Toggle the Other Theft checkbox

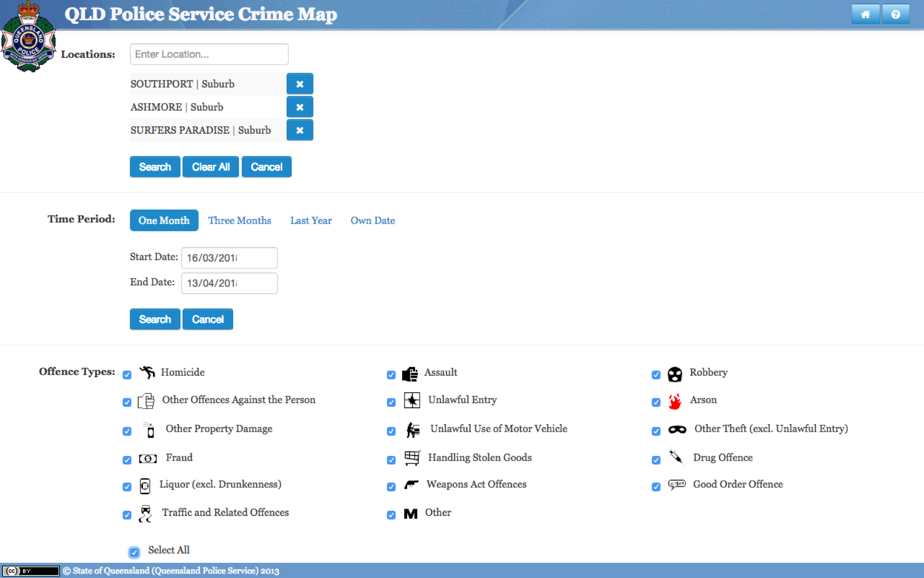(656, 431)
